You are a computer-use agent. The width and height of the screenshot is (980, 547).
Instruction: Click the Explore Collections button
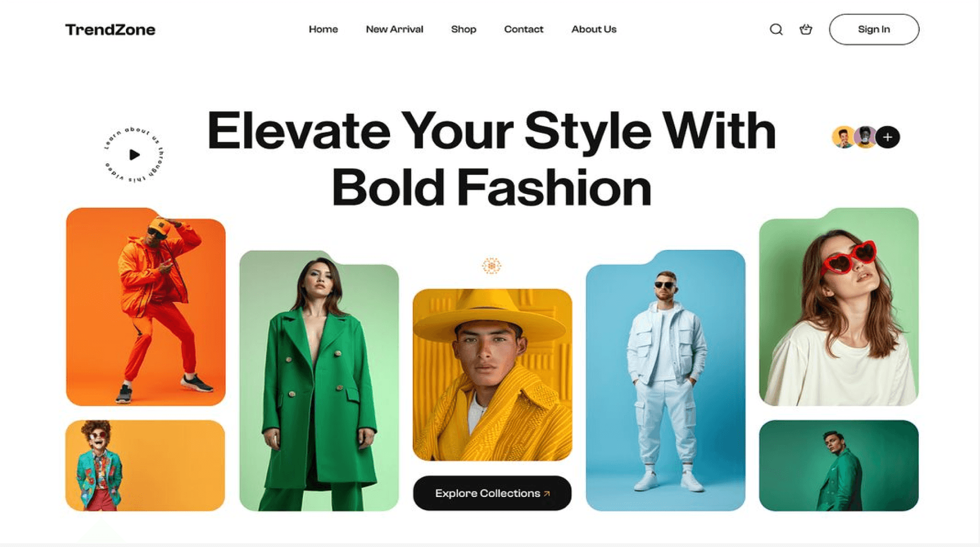pos(492,493)
